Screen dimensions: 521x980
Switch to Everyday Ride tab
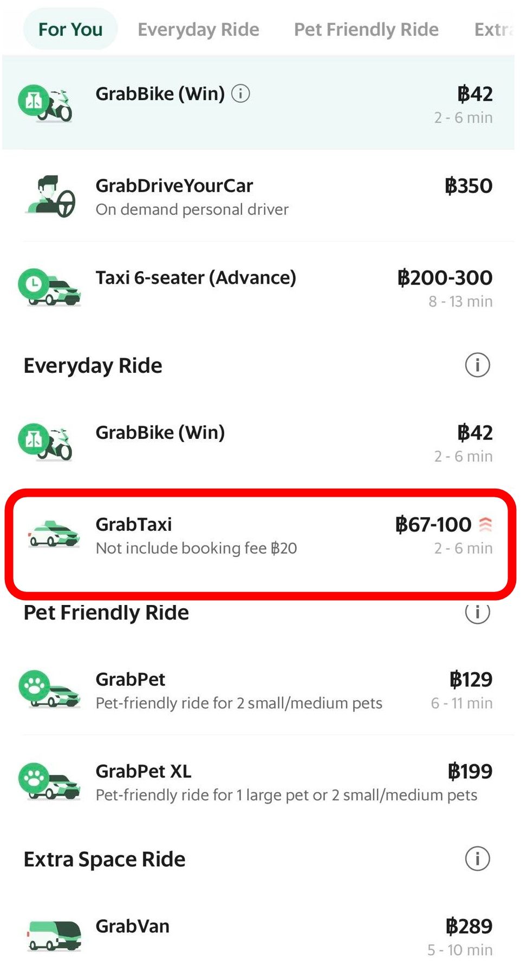click(x=198, y=29)
